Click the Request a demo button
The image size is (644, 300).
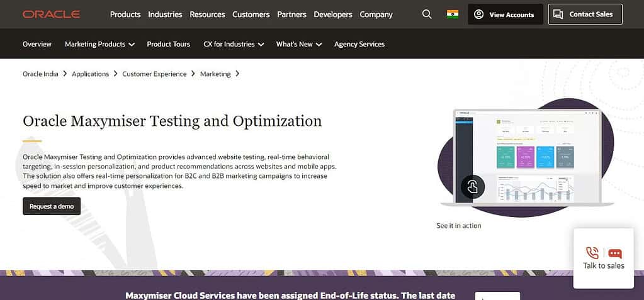pyautogui.click(x=52, y=206)
